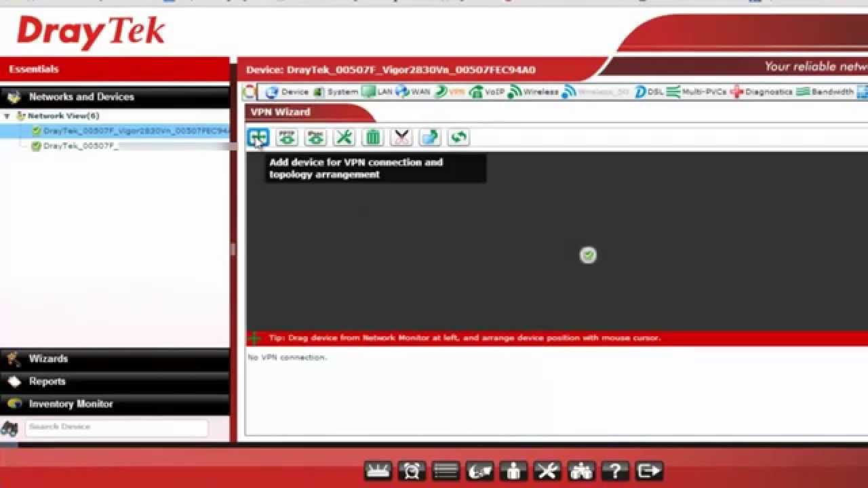Click the crossed wrench tools icon in bottom bar
This screenshot has height=488, width=868.
547,470
